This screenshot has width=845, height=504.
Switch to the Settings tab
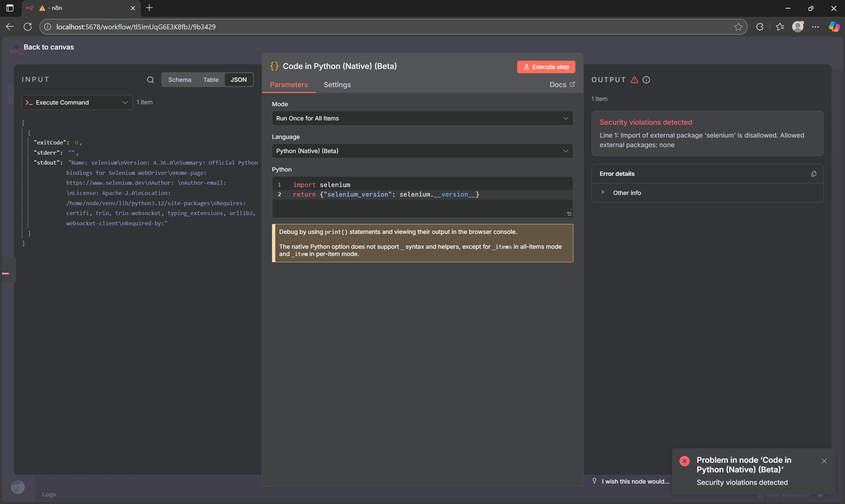[337, 84]
